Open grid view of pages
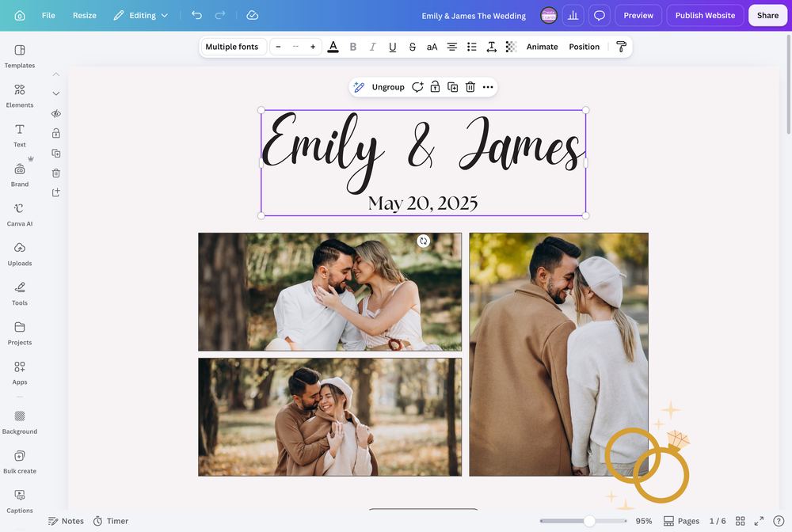 click(740, 521)
